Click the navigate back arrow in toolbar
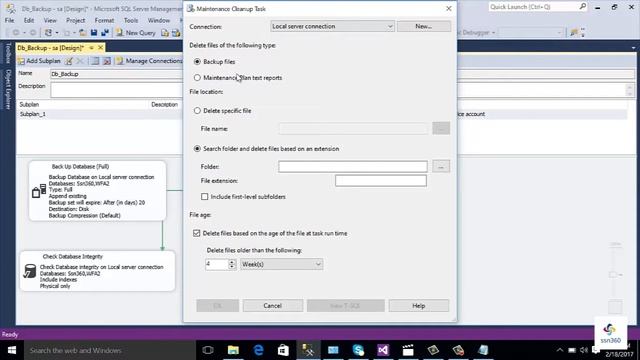640x360 pixels. (16, 33)
